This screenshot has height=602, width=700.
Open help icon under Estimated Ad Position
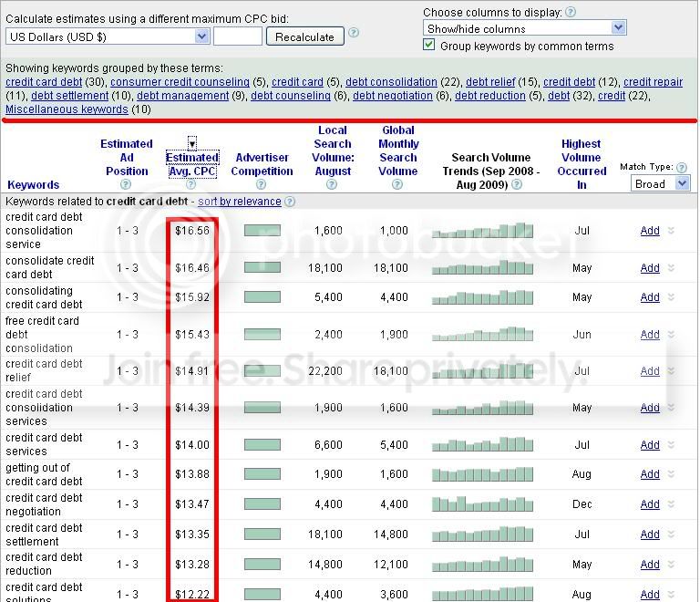tap(126, 184)
